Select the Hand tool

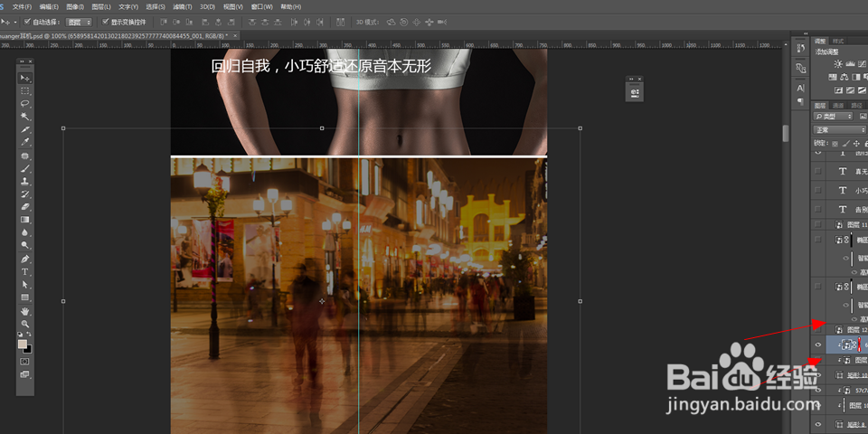pos(25,311)
